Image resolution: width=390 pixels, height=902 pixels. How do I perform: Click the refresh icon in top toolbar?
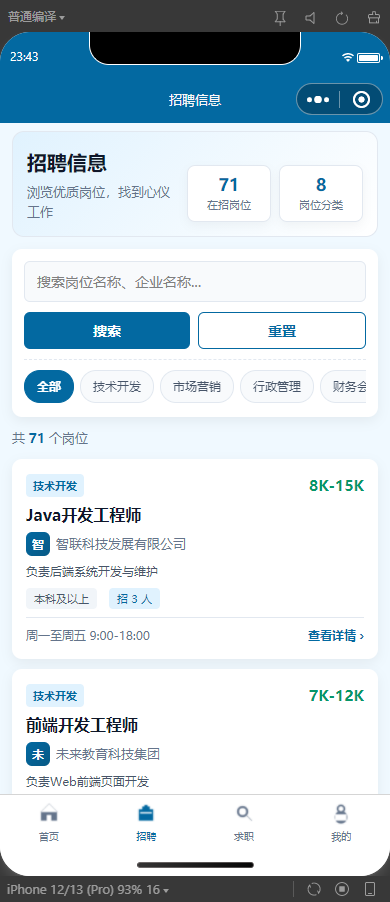(342, 18)
